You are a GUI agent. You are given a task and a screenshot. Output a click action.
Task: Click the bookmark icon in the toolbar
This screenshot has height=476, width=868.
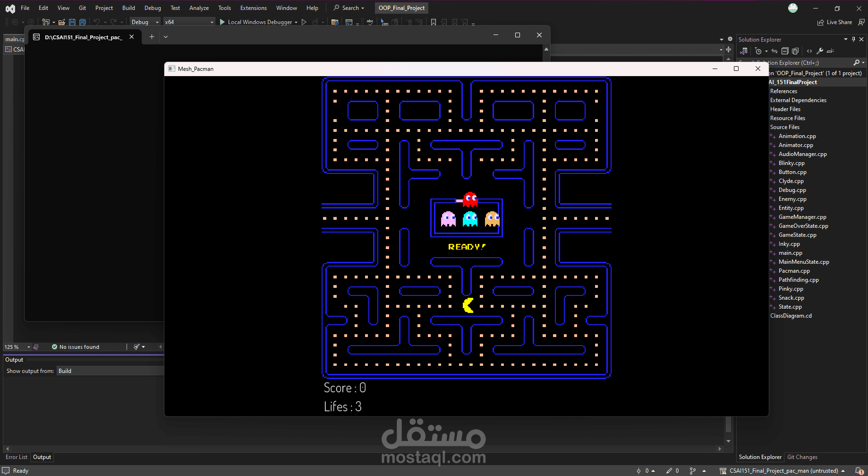pos(434,22)
